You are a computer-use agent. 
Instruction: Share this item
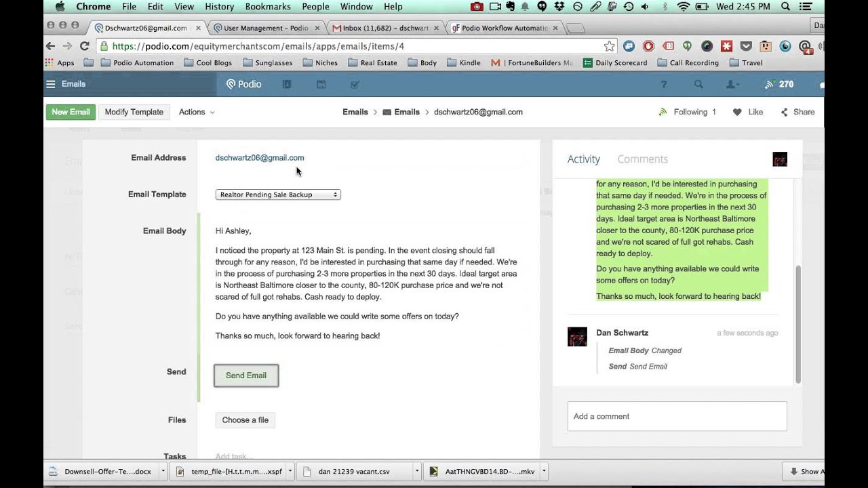[x=797, y=112]
